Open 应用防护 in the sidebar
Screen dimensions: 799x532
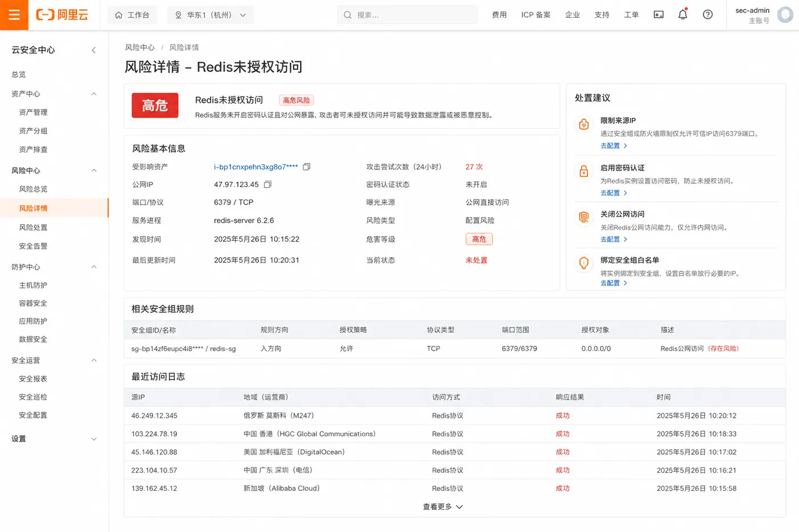pyautogui.click(x=33, y=322)
